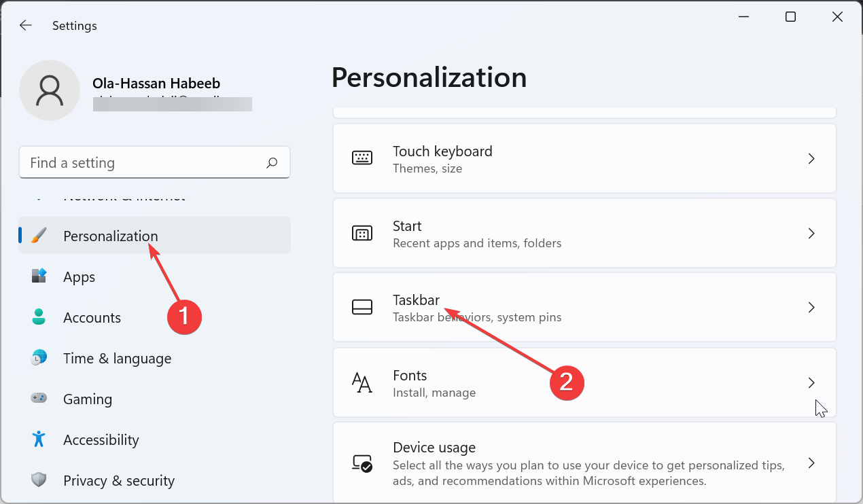Image resolution: width=863 pixels, height=504 pixels.
Task: Open the Taskbar chevron arrow
Action: tap(811, 308)
